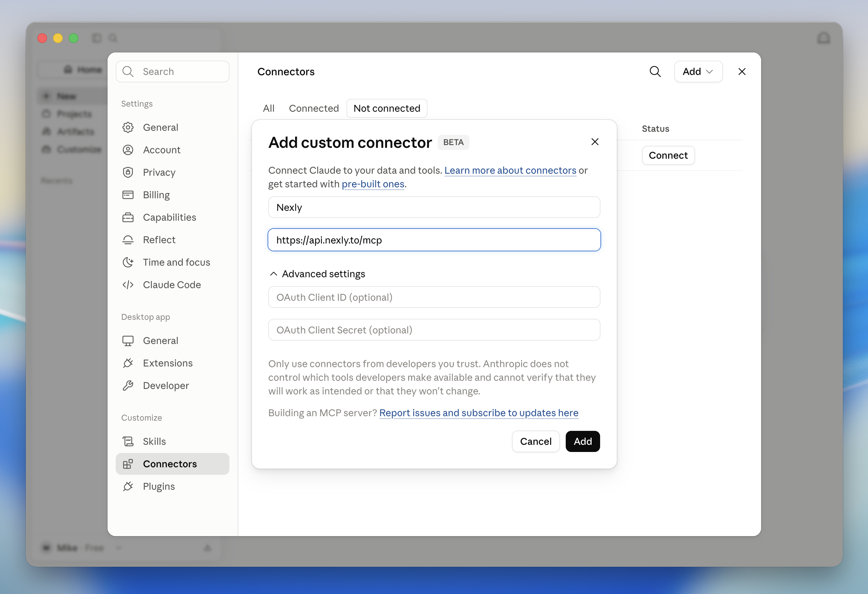
Task: Click the search magnifier icon in Connectors header
Action: click(x=655, y=72)
